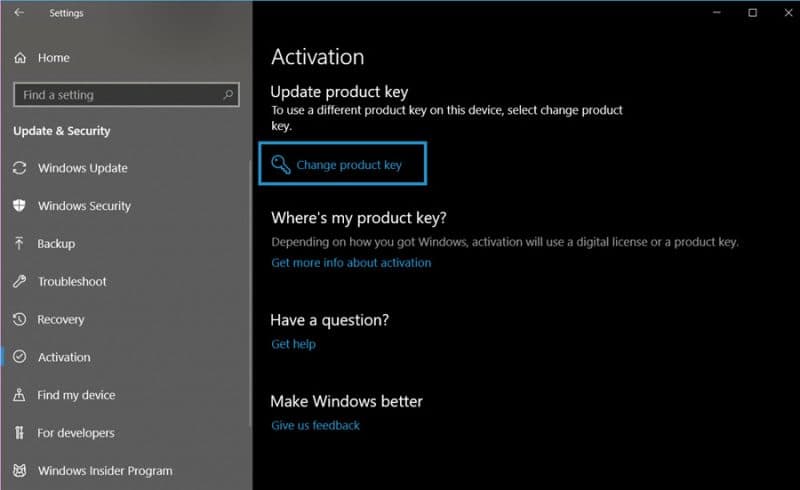Screen dimensions: 800x490
Task: Minimize the Settings window
Action: pyautogui.click(x=717, y=12)
